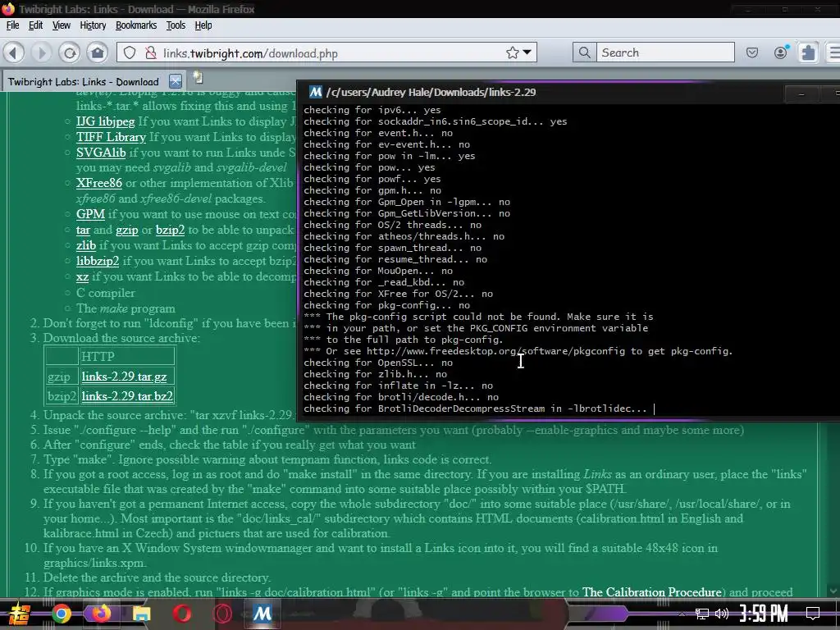Open the Help menu
840x630 pixels.
203,25
